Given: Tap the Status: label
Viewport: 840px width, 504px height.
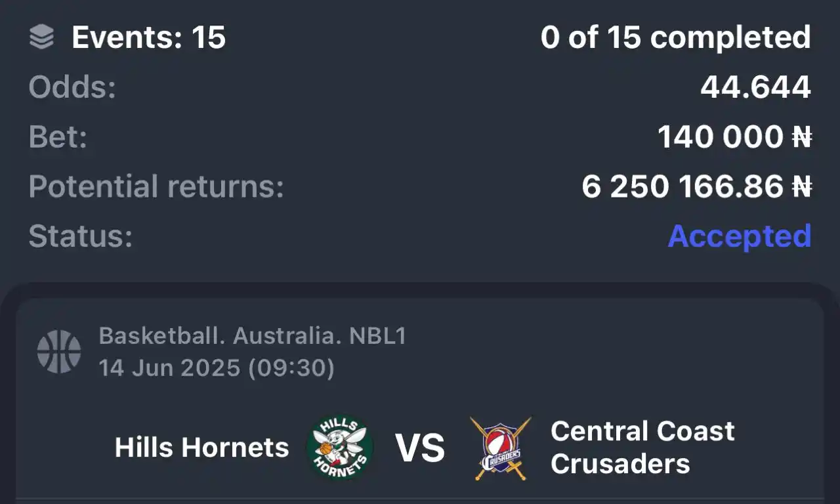Looking at the screenshot, I should 81,236.
